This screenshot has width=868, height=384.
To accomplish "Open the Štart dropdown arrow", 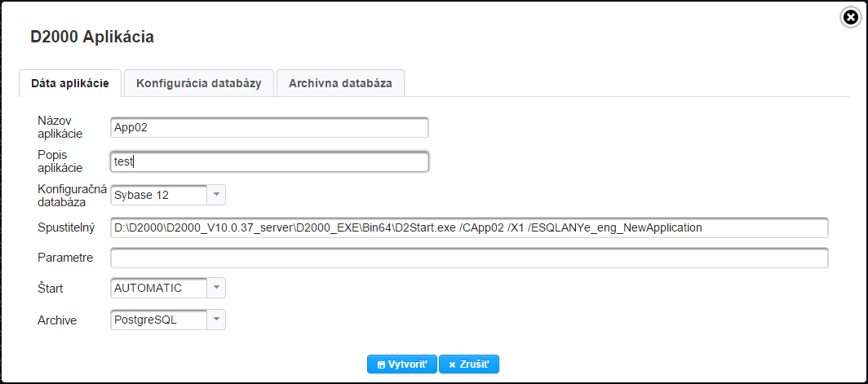I will point(216,288).
